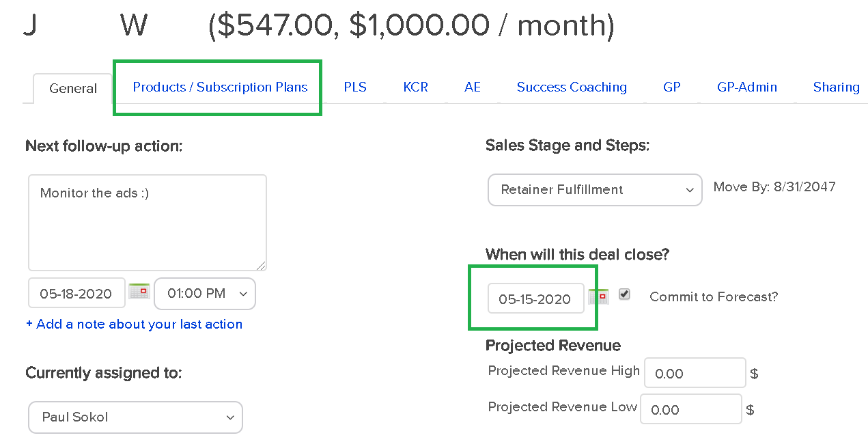
Task: Open calendar icon beside follow-up date
Action: click(139, 292)
